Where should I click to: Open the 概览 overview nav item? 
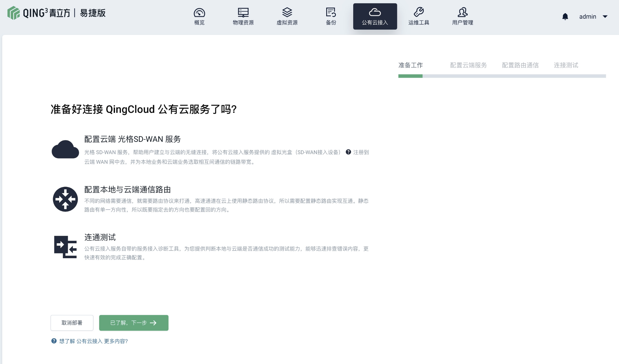pyautogui.click(x=199, y=16)
